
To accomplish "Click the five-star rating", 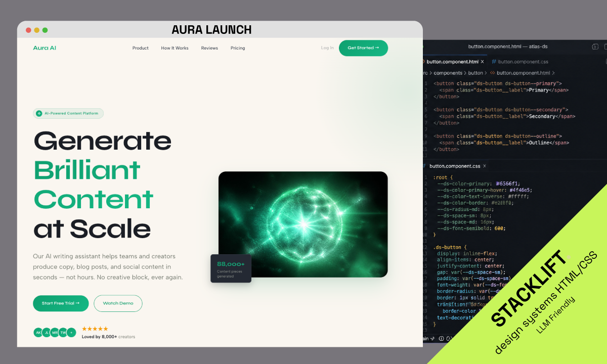I will tap(95, 329).
